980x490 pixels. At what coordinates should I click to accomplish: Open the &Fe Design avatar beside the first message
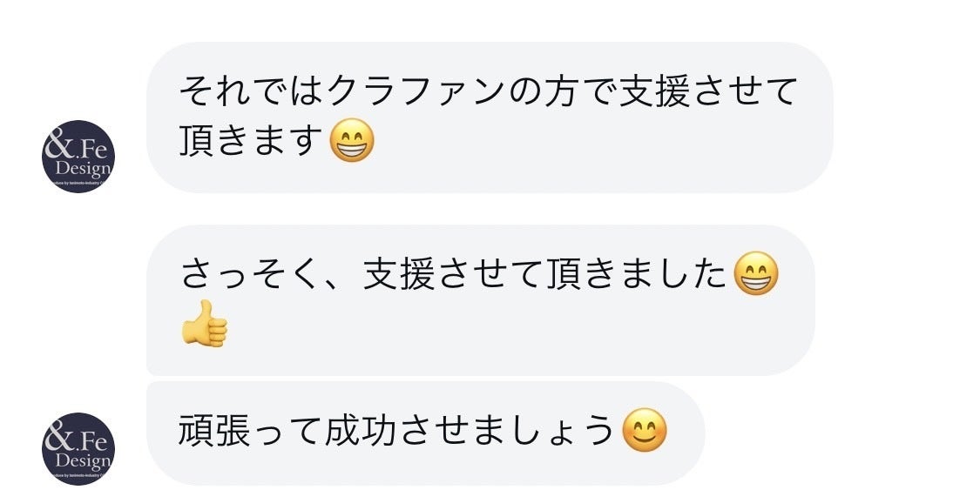coord(78,157)
